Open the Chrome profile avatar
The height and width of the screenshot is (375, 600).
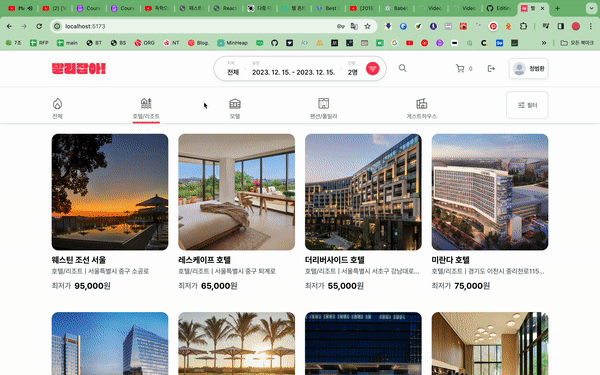(x=576, y=26)
